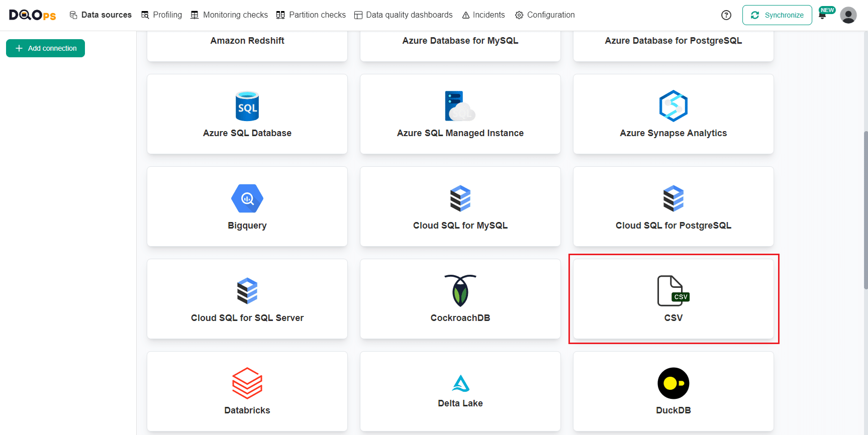The width and height of the screenshot is (868, 435).
Task: Click the DuckDB icon
Action: click(673, 383)
